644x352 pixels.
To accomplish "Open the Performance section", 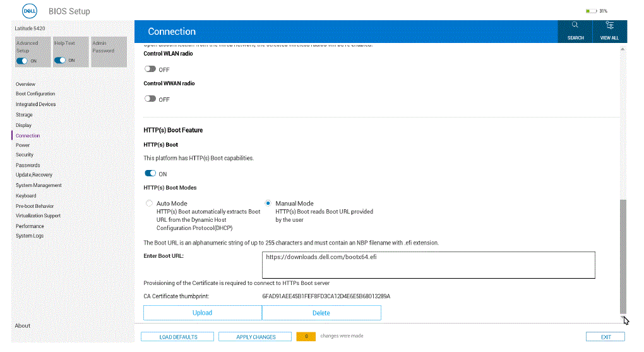I will (30, 226).
